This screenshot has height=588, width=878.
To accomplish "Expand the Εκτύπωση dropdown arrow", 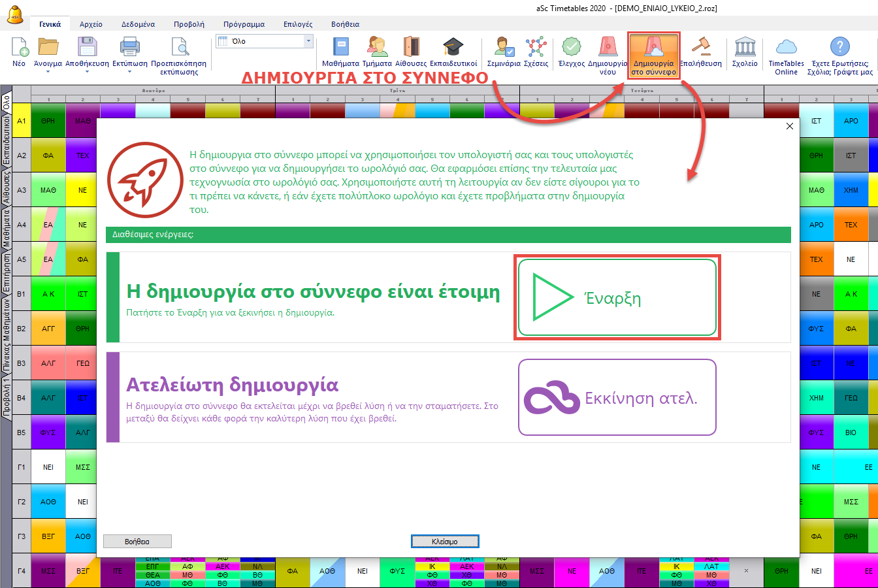I will [x=130, y=72].
